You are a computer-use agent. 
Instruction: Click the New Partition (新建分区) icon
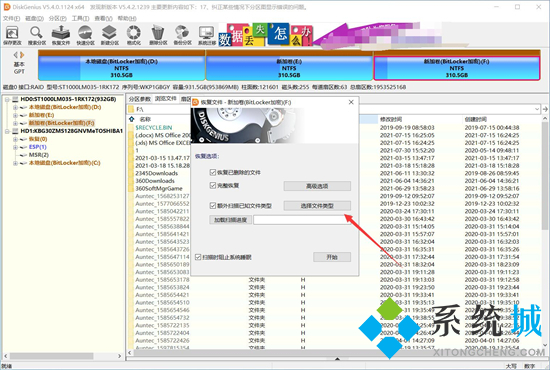point(109,35)
